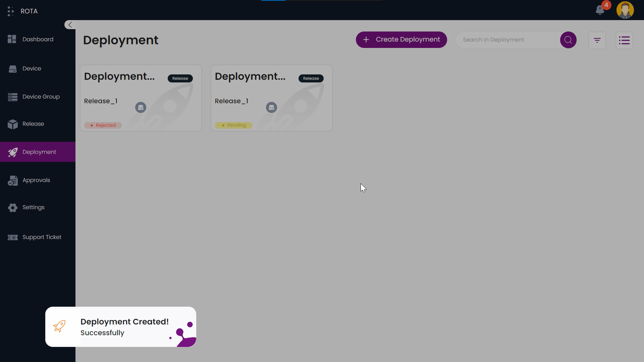Open the notifications bell
The height and width of the screenshot is (362, 644).
click(x=600, y=10)
